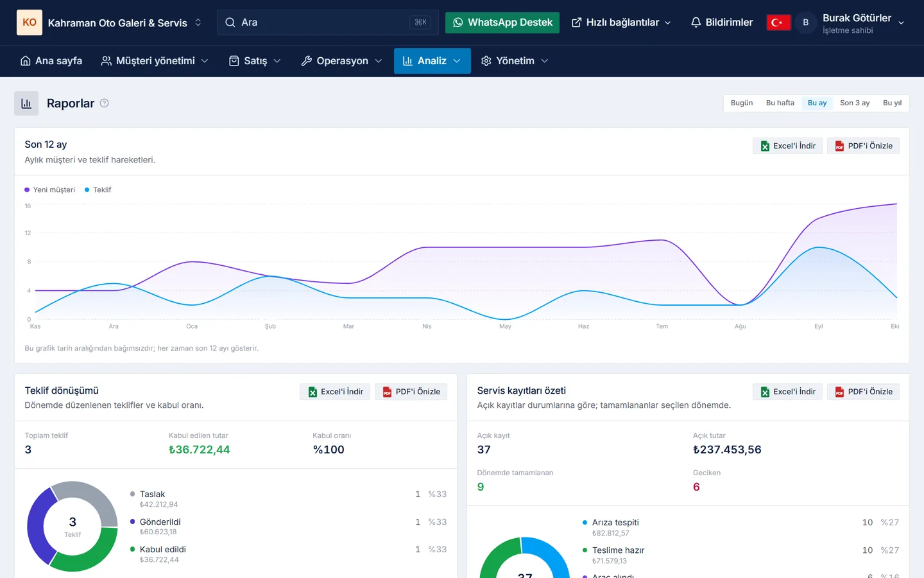Viewport: 924px width, 578px height.
Task: Expand the Yönetim menu
Action: pyautogui.click(x=515, y=61)
